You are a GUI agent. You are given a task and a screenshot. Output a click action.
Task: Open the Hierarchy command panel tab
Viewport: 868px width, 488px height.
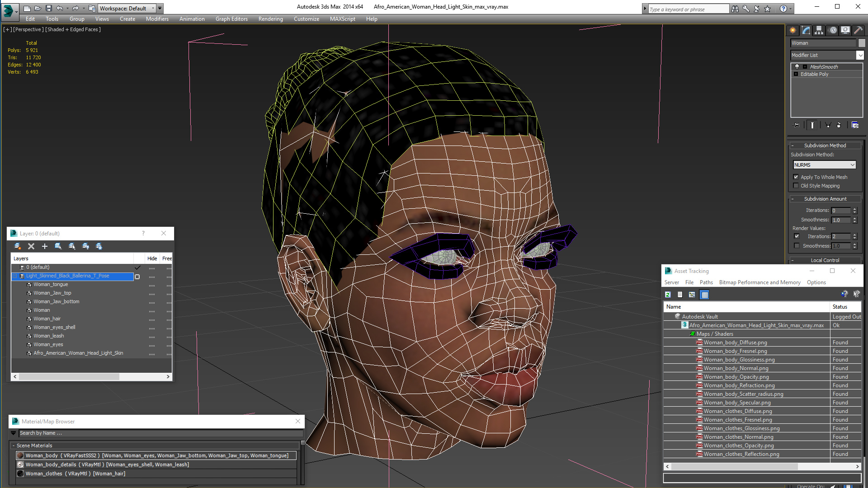pos(819,30)
